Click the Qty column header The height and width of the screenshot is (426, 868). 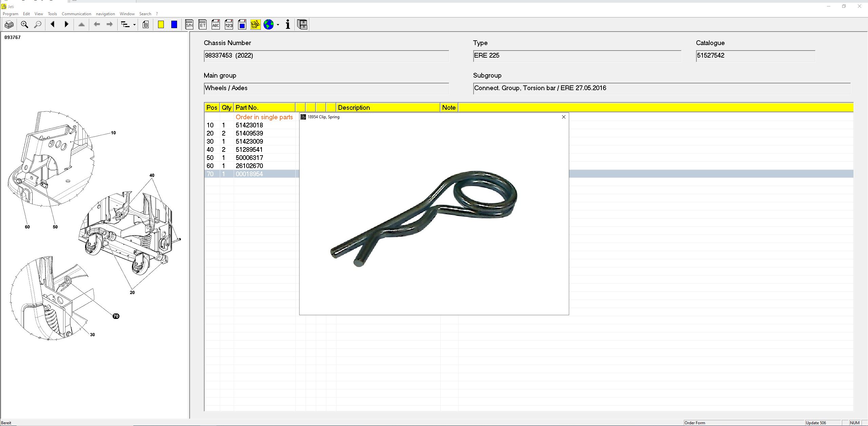[227, 107]
